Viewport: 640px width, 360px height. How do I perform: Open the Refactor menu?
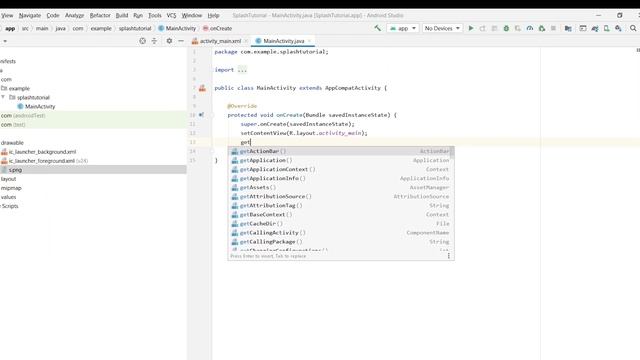(x=100, y=15)
